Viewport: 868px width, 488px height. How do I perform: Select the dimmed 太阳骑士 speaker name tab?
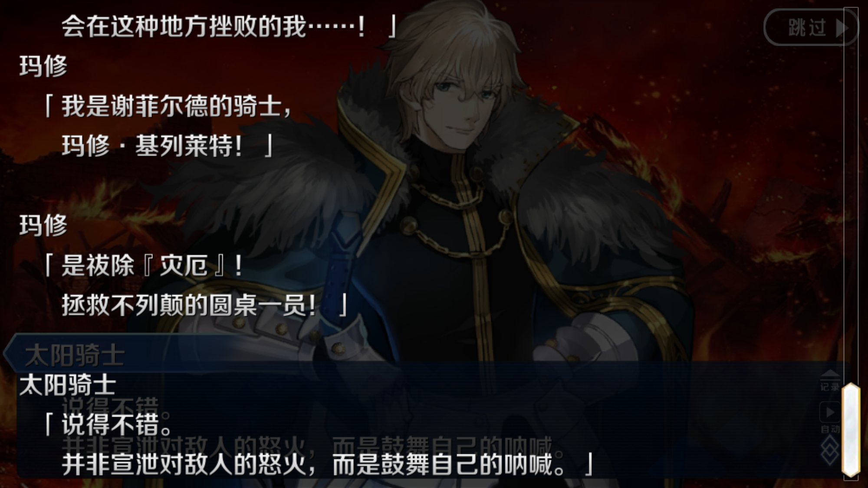[x=75, y=355]
